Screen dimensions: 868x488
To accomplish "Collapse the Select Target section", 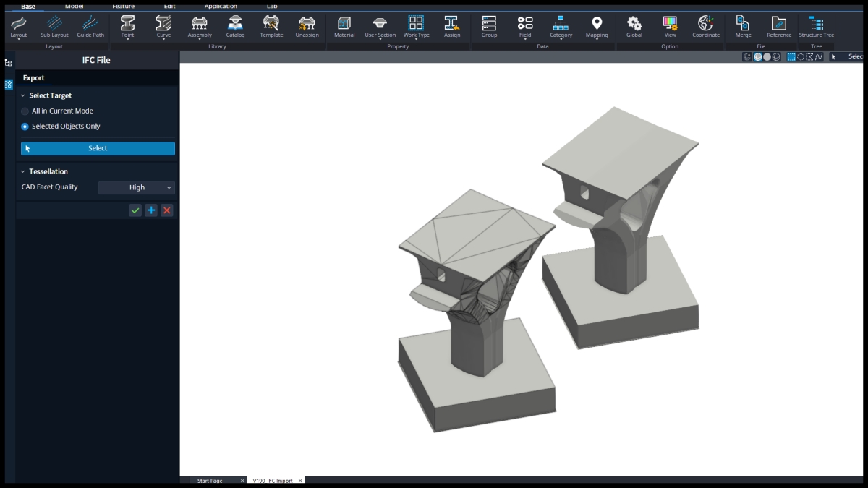I will pos(22,95).
